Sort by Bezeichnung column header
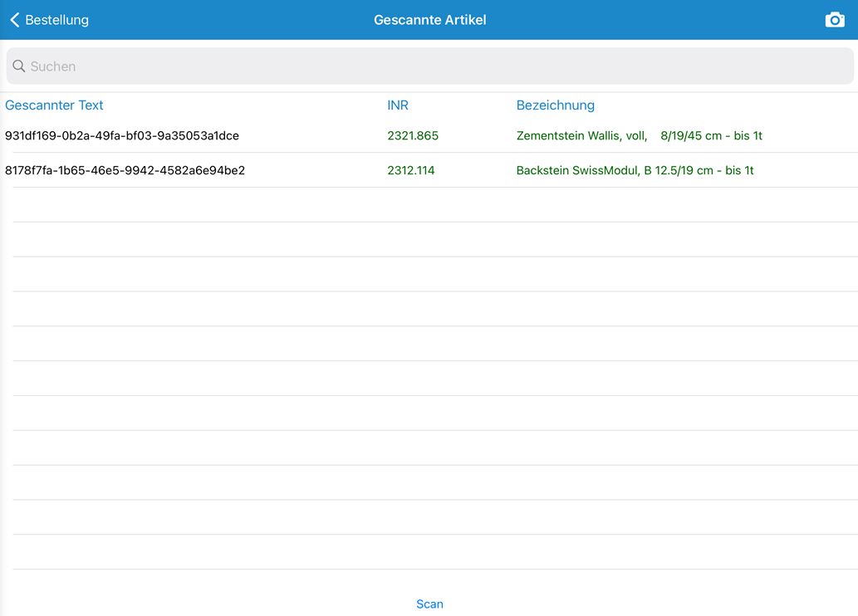 click(556, 105)
